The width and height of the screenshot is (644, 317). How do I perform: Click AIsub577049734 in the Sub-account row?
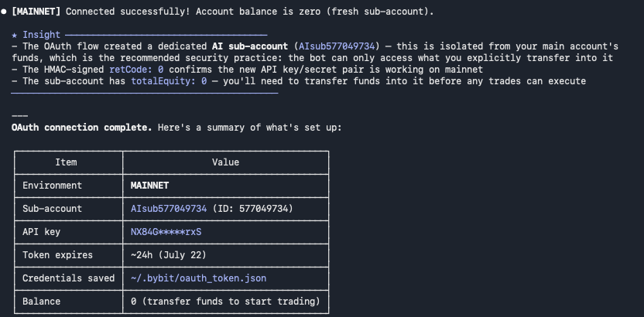[169, 209]
